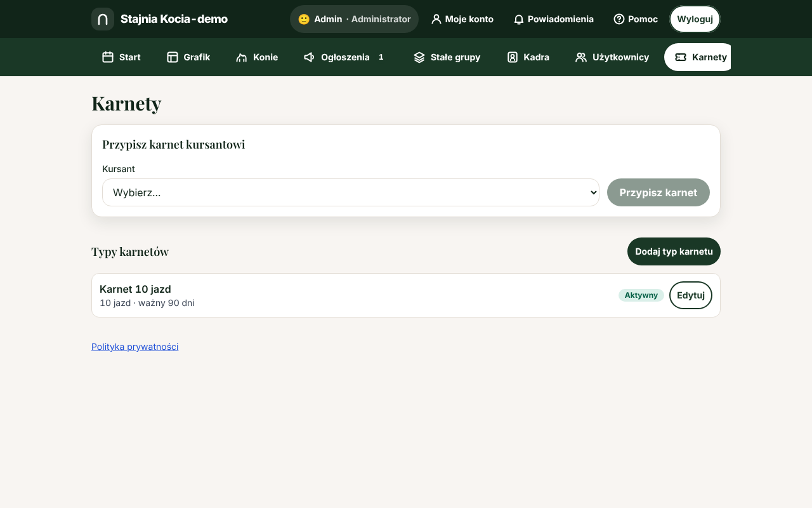Image resolution: width=812 pixels, height=508 pixels.
Task: Click the ticket icon next to Karnety
Action: point(681,57)
